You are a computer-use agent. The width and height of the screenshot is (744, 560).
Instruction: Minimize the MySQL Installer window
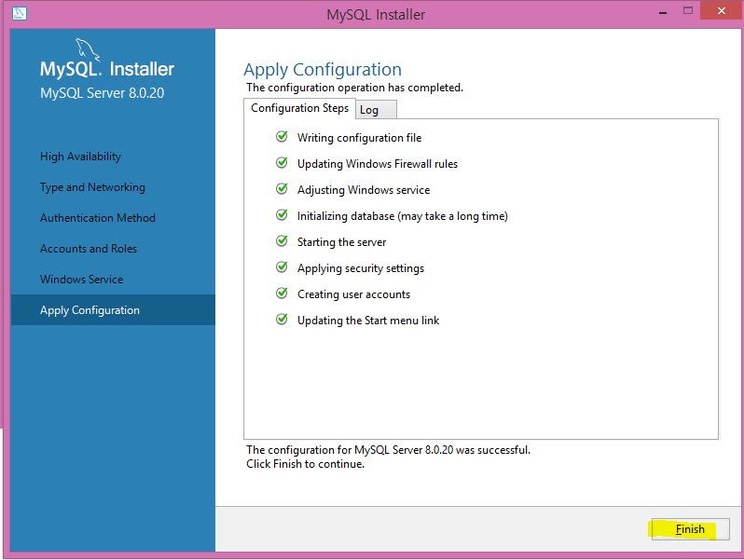point(663,12)
